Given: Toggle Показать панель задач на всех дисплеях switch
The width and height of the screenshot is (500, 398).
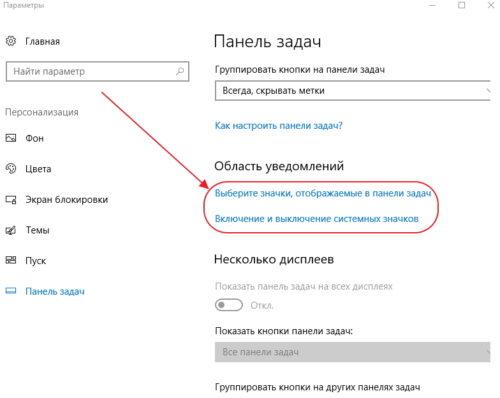Looking at the screenshot, I should (x=229, y=305).
